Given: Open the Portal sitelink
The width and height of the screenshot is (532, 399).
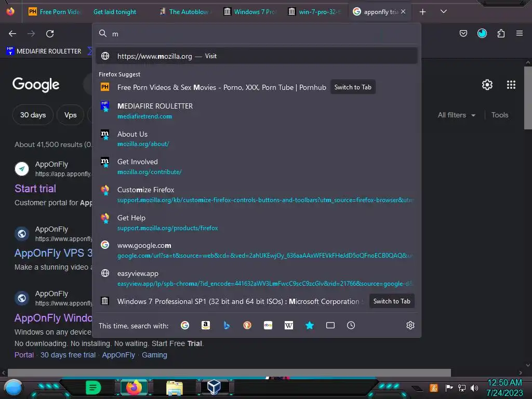Looking at the screenshot, I should (x=24, y=355).
